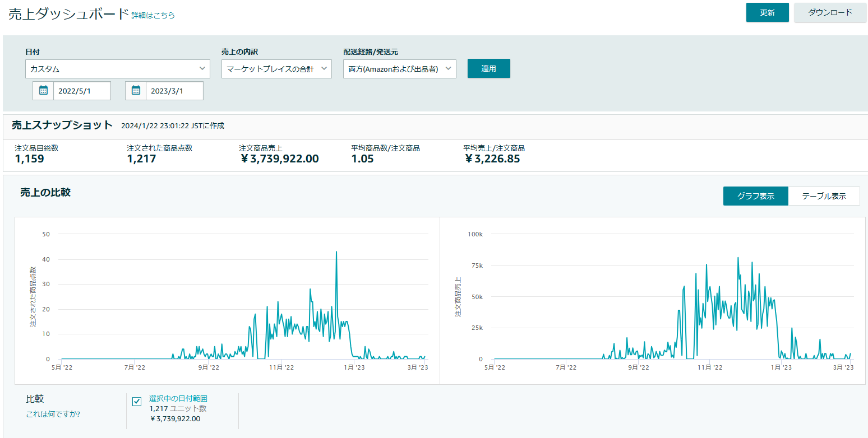The width and height of the screenshot is (868, 438).
Task: Switch to the テーブル表示 tab
Action: [x=824, y=196]
